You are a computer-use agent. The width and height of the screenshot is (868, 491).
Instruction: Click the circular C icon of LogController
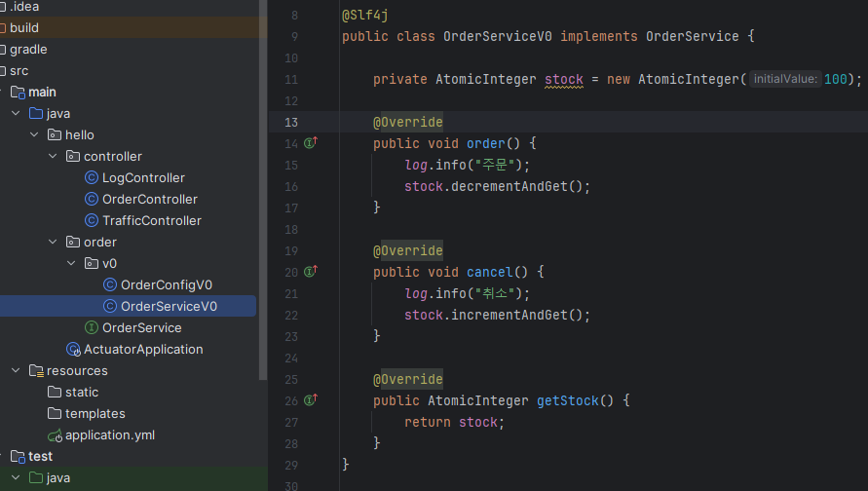coord(92,177)
